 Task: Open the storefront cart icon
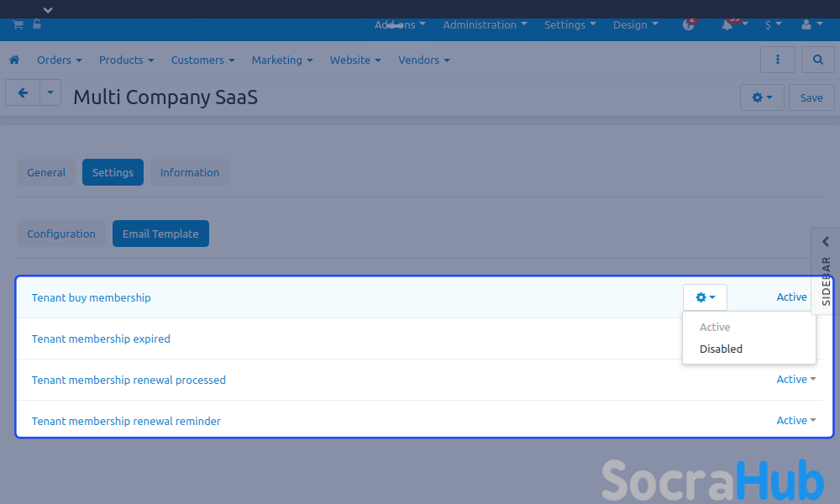pyautogui.click(x=18, y=24)
